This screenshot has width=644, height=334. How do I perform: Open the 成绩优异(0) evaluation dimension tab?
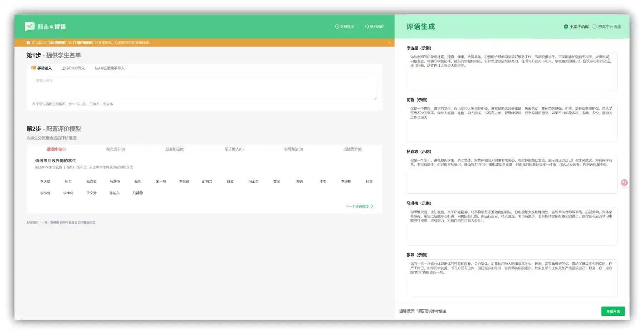(352, 149)
